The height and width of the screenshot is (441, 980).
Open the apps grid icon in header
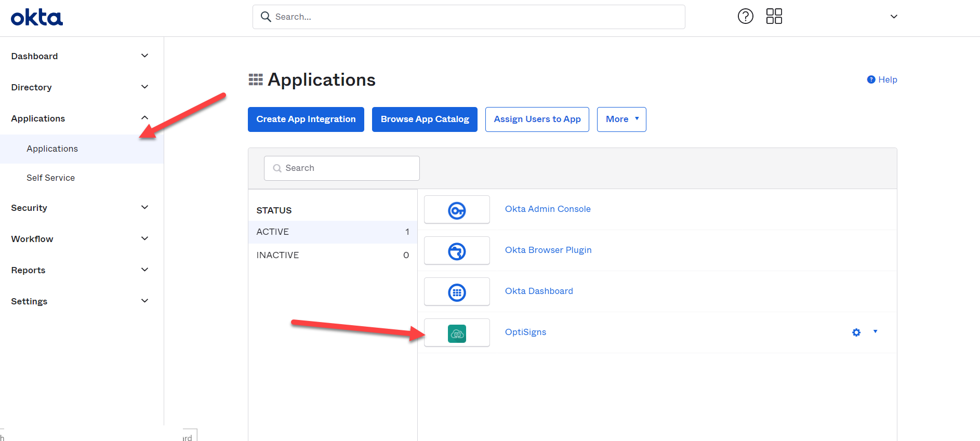pyautogui.click(x=774, y=17)
